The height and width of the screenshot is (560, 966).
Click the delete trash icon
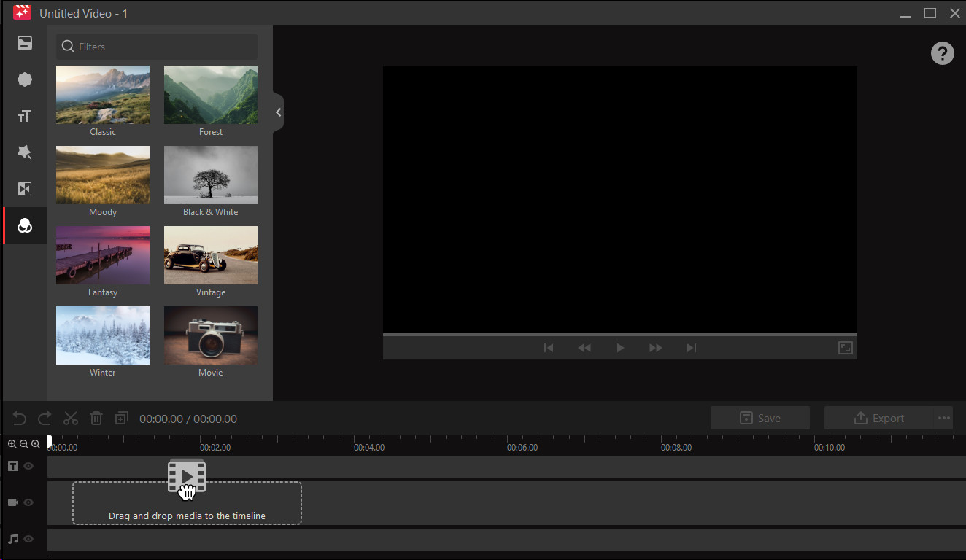tap(96, 418)
